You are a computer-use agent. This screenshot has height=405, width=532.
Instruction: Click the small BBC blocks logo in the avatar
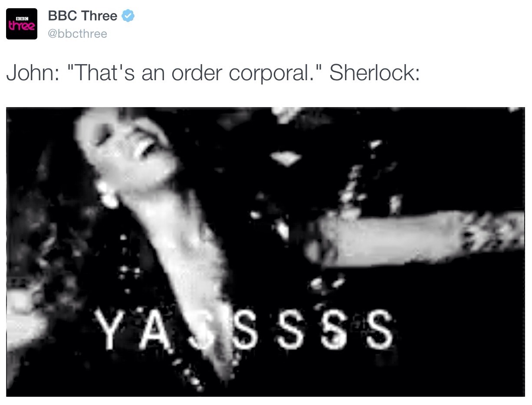22,19
